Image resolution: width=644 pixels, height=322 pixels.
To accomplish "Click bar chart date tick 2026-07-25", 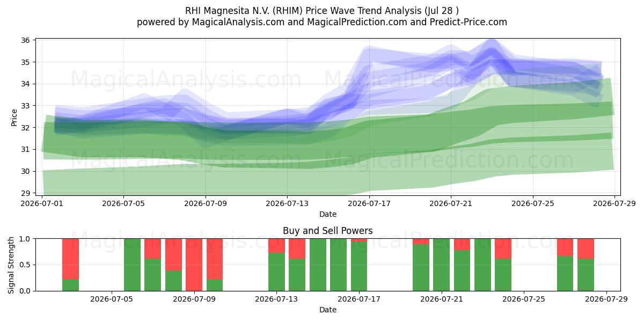I will click(x=524, y=299).
